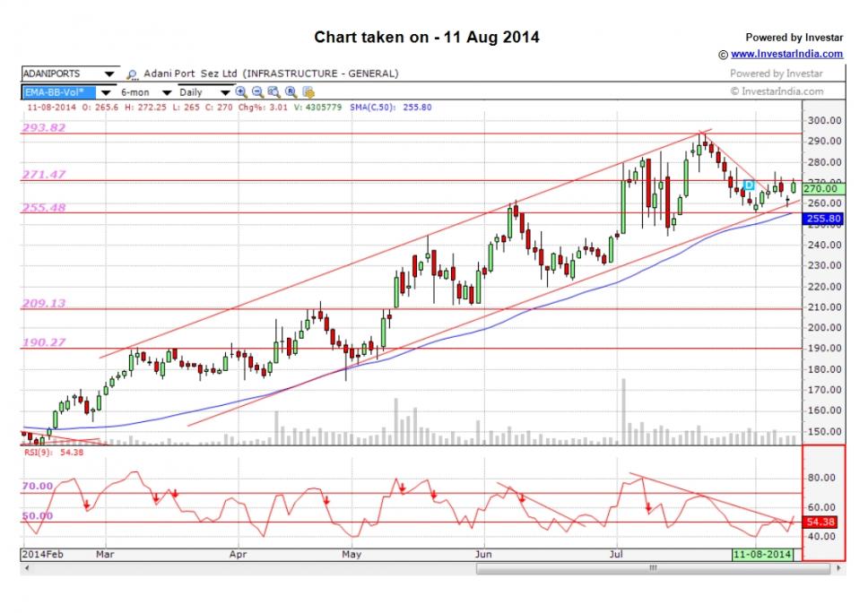Click the blue 255.80 SMA price tag
The width and height of the screenshot is (868, 613).
(823, 219)
